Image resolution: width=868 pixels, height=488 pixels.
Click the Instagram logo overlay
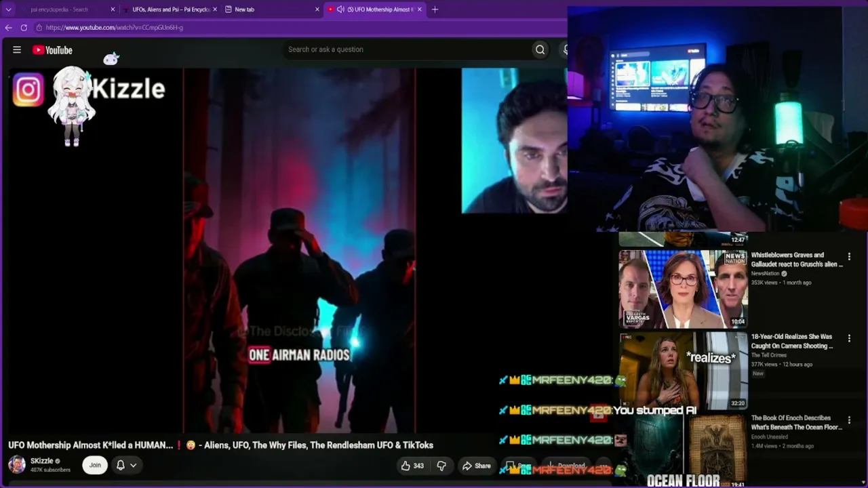click(x=28, y=90)
